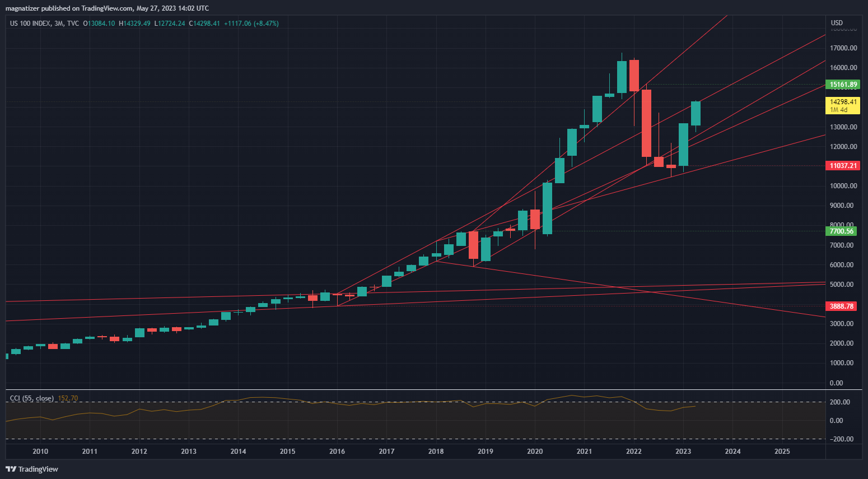Image resolution: width=868 pixels, height=479 pixels.
Task: Select the close value C14298.41 in the legend
Action: click(x=204, y=24)
